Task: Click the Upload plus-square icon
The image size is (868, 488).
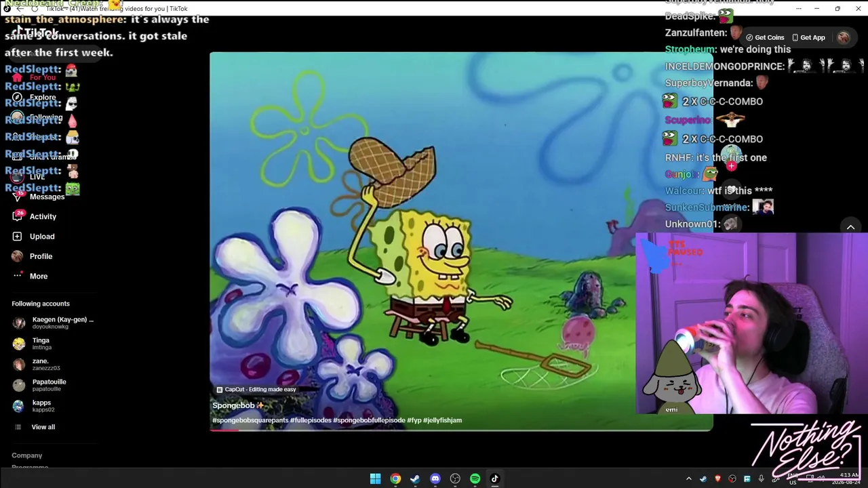Action: (x=18, y=237)
